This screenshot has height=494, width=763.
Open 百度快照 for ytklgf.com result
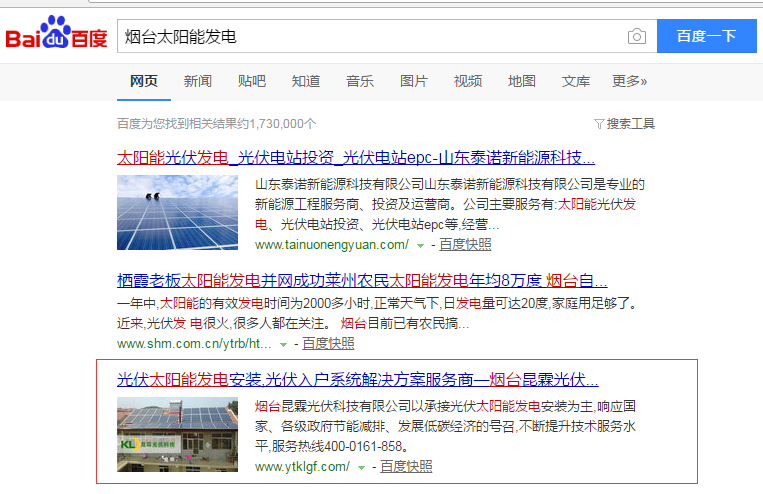[406, 467]
